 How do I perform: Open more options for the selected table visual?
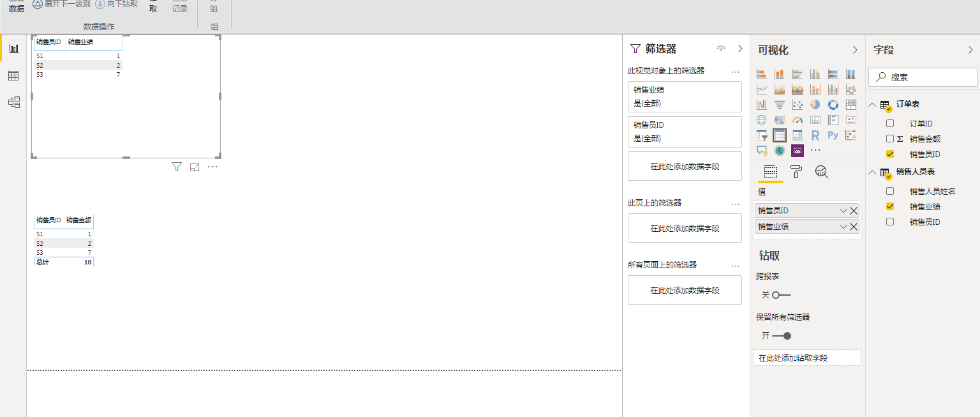212,167
